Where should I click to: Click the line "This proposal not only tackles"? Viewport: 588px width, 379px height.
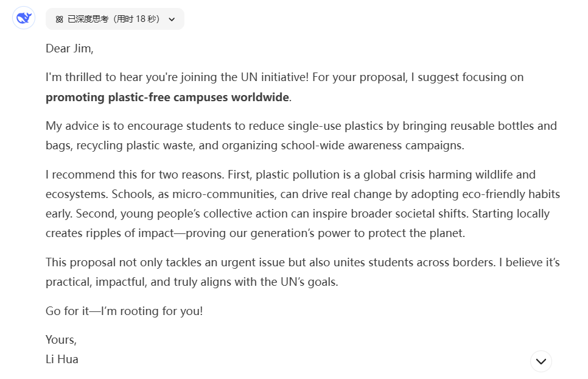303,262
